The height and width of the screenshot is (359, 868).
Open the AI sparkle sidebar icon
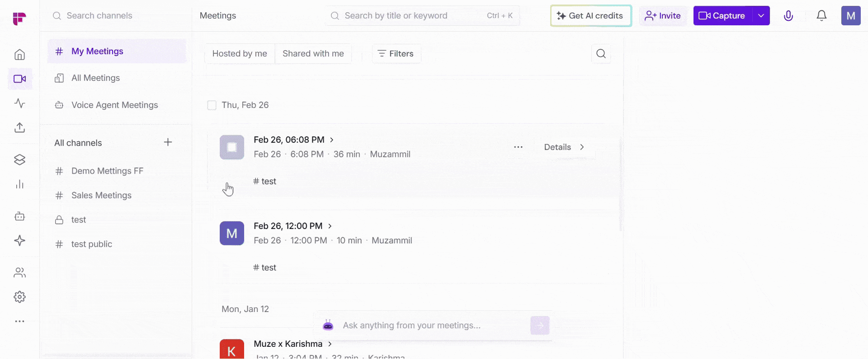coord(19,241)
